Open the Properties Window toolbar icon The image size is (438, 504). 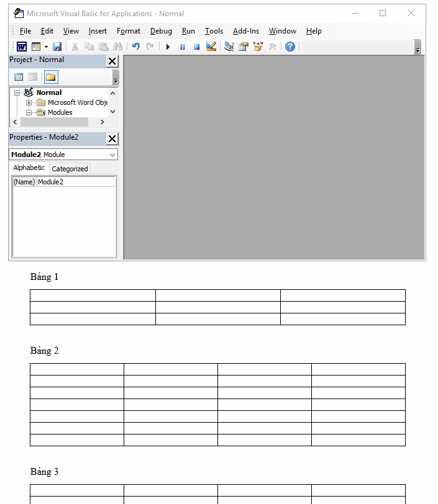pos(244,47)
